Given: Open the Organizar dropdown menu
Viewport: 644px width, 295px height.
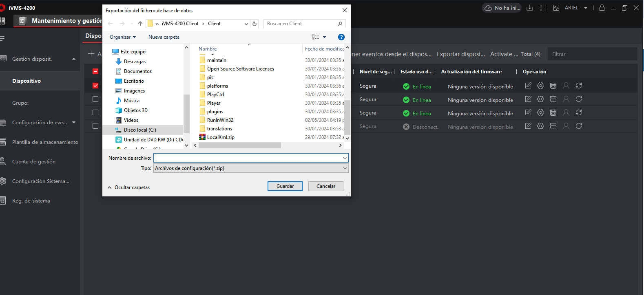Looking at the screenshot, I should 122,37.
